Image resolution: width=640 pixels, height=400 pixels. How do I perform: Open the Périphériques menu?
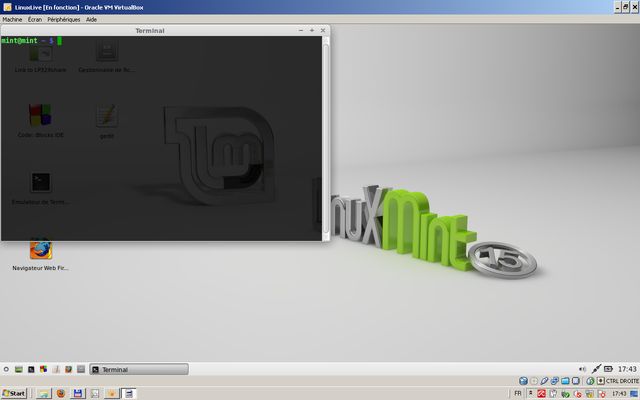click(63, 19)
